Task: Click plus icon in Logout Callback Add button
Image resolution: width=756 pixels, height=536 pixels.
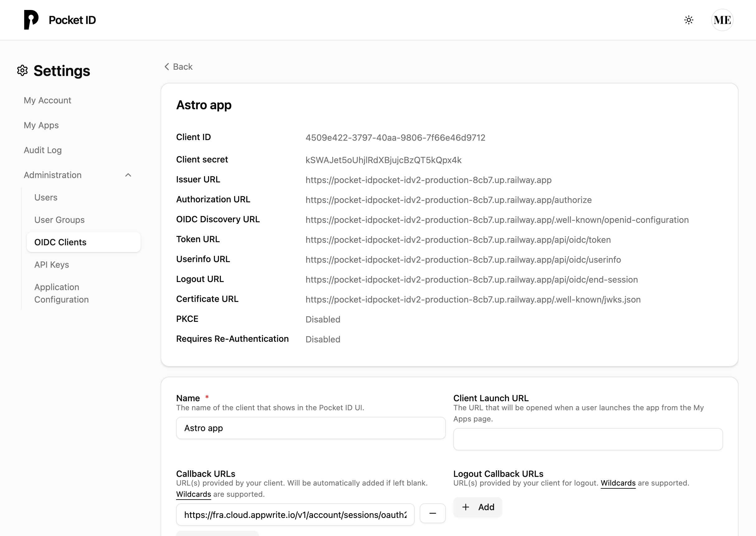Action: point(465,507)
